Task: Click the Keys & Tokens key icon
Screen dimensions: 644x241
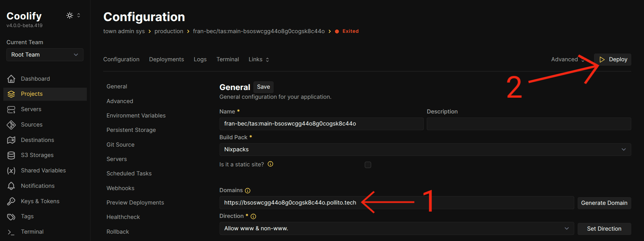Action: tap(11, 201)
